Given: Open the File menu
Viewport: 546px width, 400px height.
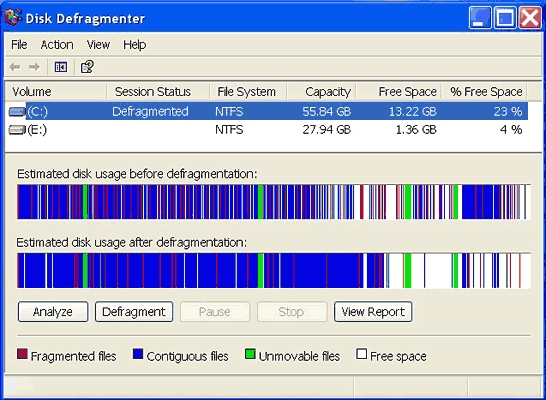Looking at the screenshot, I should [x=19, y=45].
